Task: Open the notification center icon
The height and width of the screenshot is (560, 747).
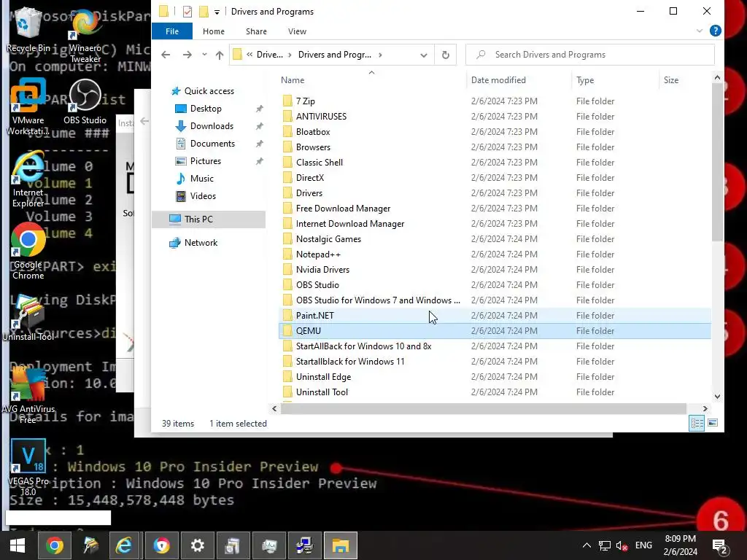Action: [720, 546]
